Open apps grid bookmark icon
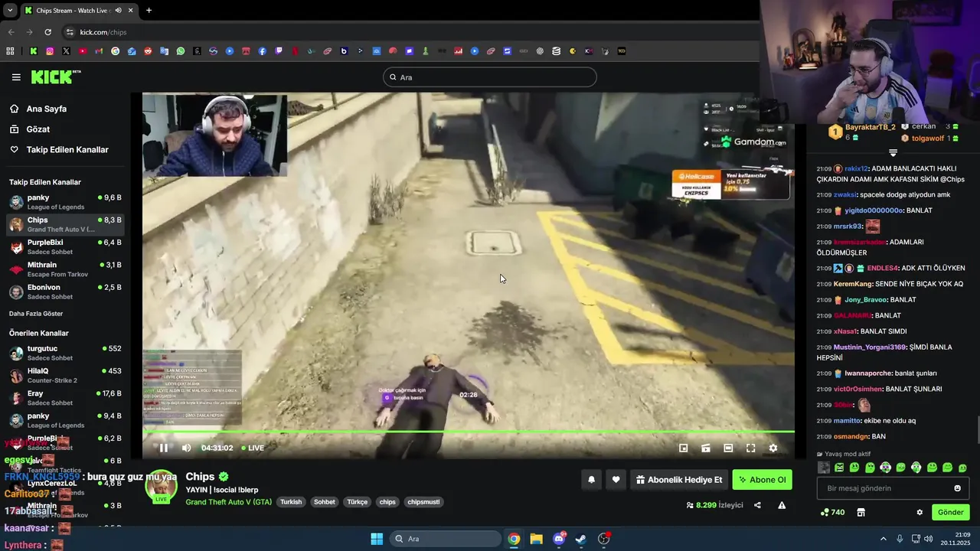 [x=10, y=51]
